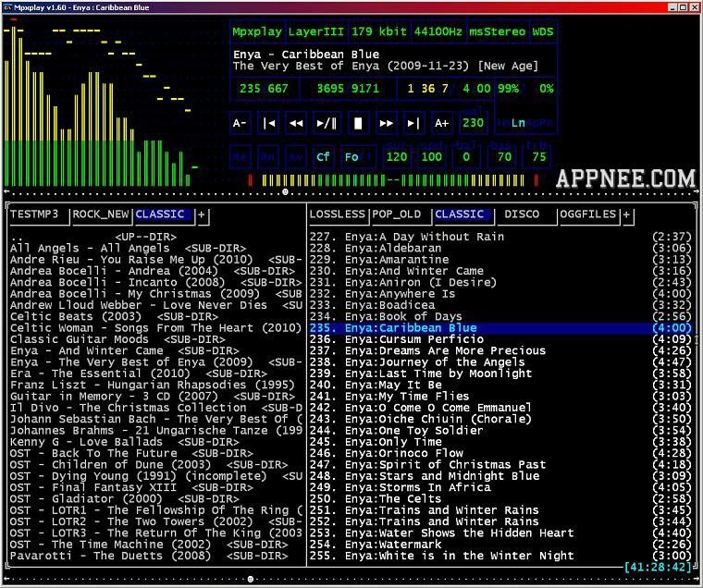Open Andre Rieu - You Raise Me Up directory
703x588 pixels.
[155, 260]
